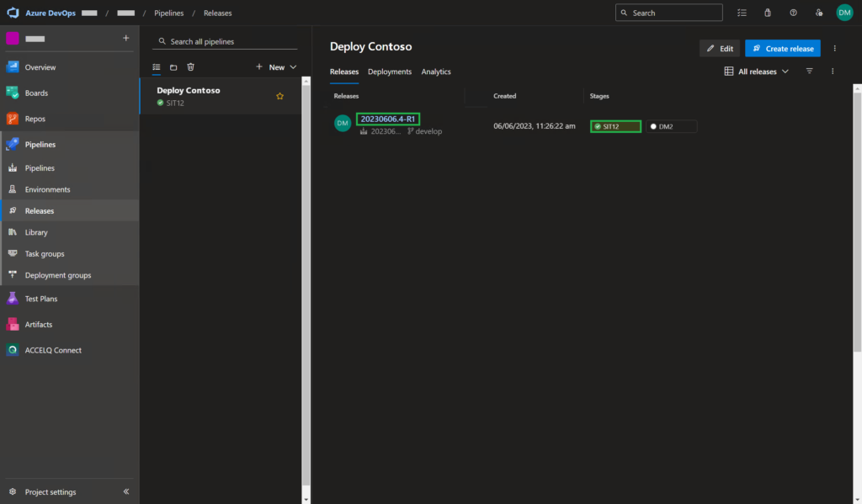Image resolution: width=862 pixels, height=504 pixels.
Task: Open release 20230606.4-R1
Action: pos(387,119)
